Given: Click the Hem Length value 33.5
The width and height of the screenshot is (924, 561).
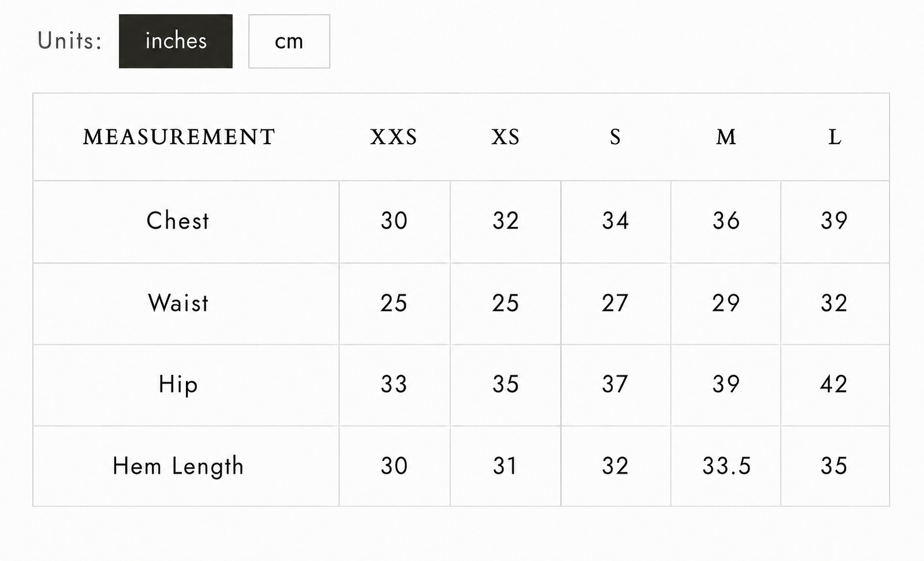Looking at the screenshot, I should [727, 466].
